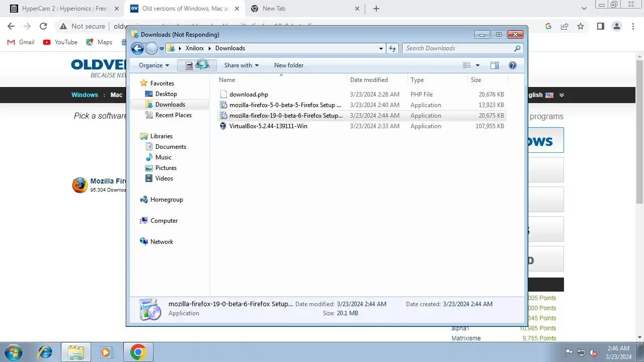Sort files by the Type column
The height and width of the screenshot is (362, 644).
[437, 80]
